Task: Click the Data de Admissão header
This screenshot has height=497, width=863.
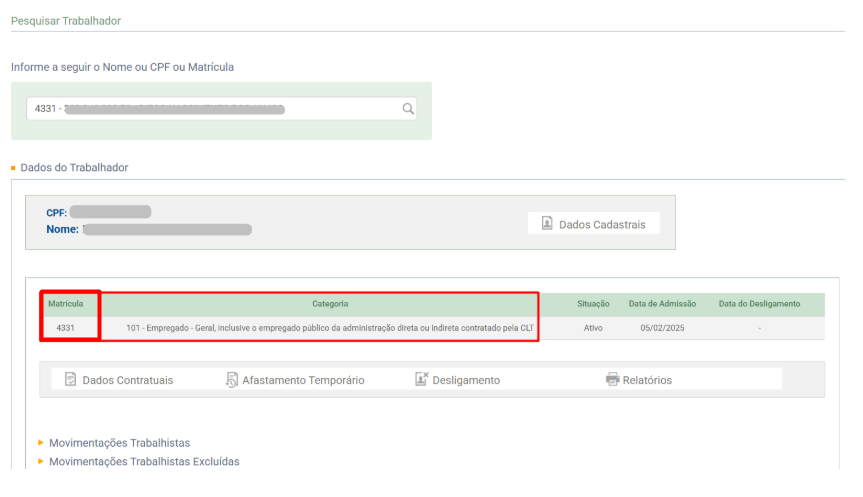Action: click(x=662, y=304)
